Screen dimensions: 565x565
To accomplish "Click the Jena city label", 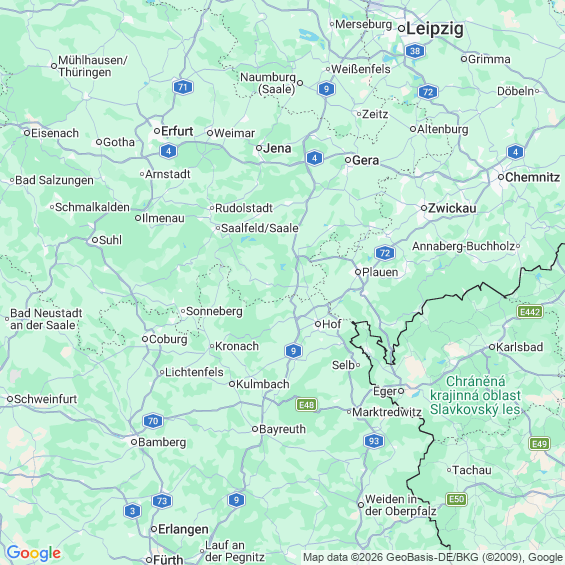I will pyautogui.click(x=277, y=148).
